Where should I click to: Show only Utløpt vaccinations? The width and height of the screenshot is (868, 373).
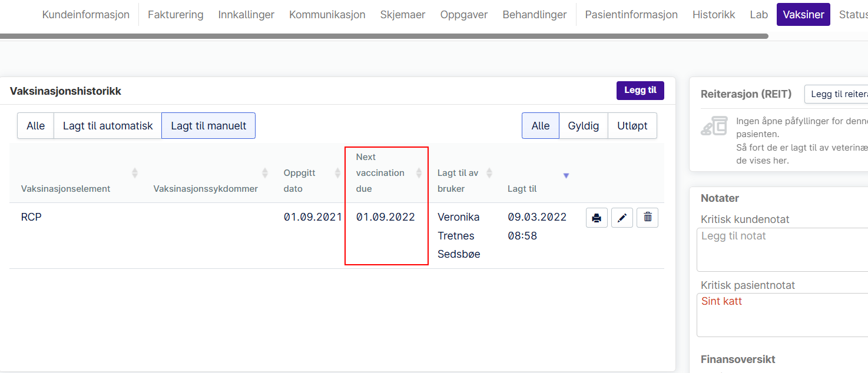(x=632, y=126)
